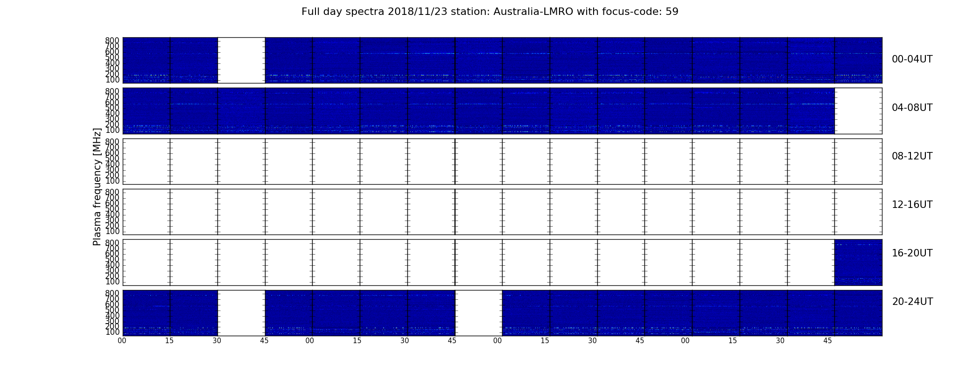Click the "100" tick label of the 04-08UT panel
This screenshot has width=980, height=373.
[112, 131]
